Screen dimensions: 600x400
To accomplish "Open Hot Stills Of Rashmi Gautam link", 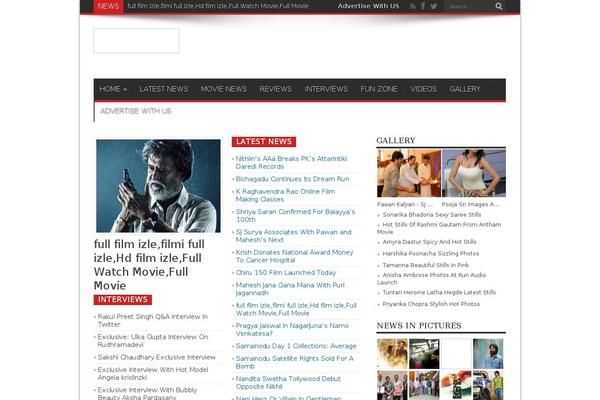I will click(439, 228).
